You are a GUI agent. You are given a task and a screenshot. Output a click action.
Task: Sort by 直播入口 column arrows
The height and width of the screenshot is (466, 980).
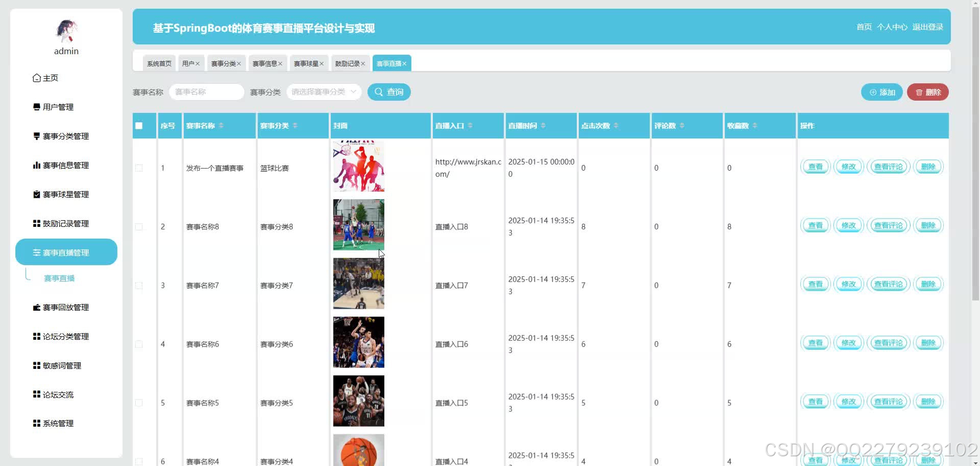coord(470,126)
